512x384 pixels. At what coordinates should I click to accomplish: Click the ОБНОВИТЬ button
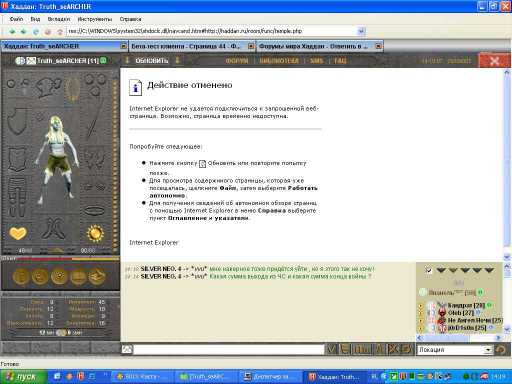(152, 61)
